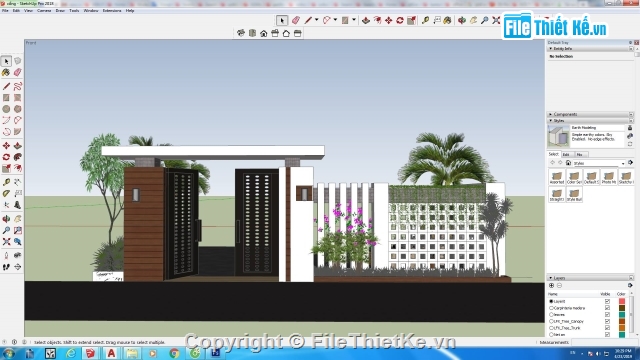Activate the Pan hand tool in left palette
Viewport: 640px width, 360px height.
point(18,219)
